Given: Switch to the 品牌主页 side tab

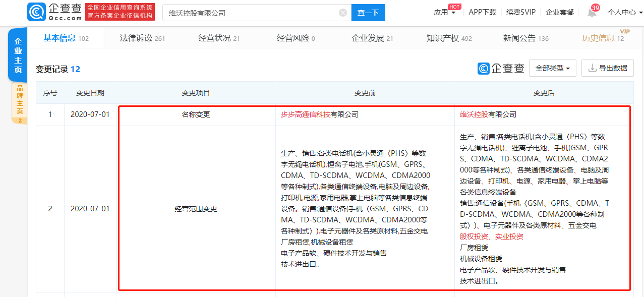Looking at the screenshot, I should pos(20,102).
